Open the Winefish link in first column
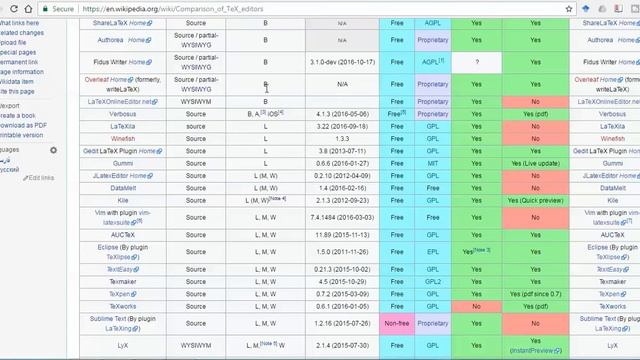Image resolution: width=640 pixels, height=360 pixels. [x=123, y=139]
